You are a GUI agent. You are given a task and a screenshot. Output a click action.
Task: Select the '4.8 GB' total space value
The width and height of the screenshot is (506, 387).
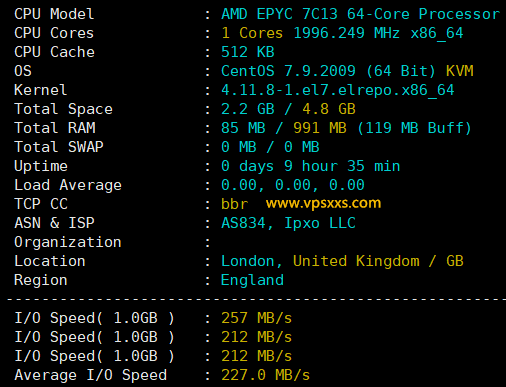pyautogui.click(x=329, y=109)
